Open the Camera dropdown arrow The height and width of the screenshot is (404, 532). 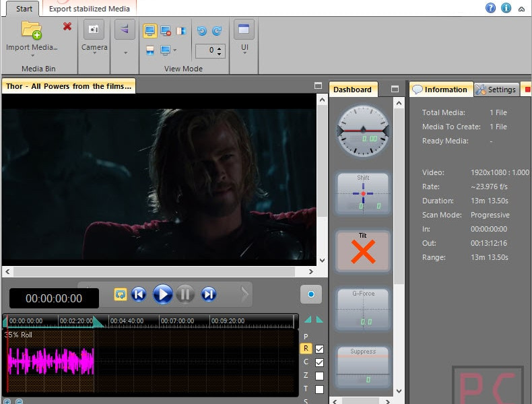tap(94, 53)
